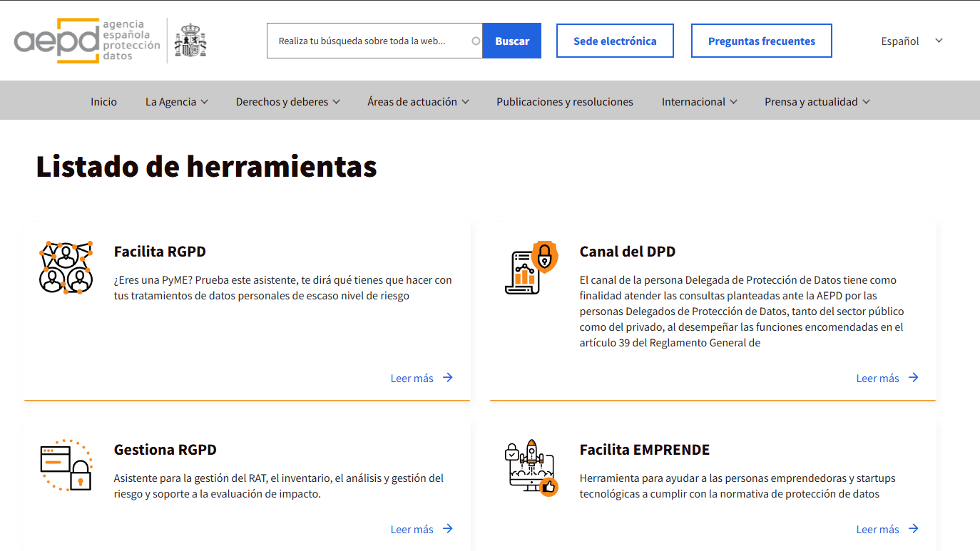Click the Facilita EMPRENDE card title
The image size is (980, 551).
click(645, 450)
